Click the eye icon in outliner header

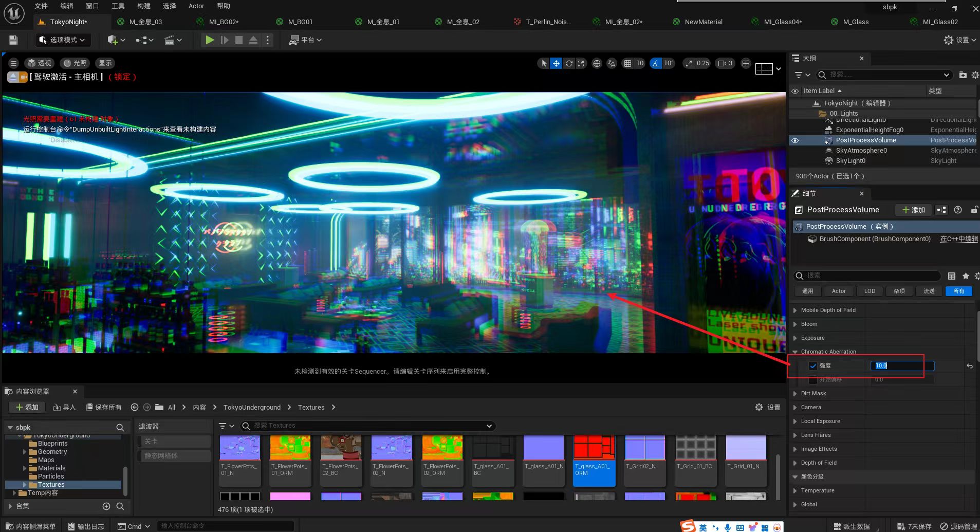coord(795,91)
